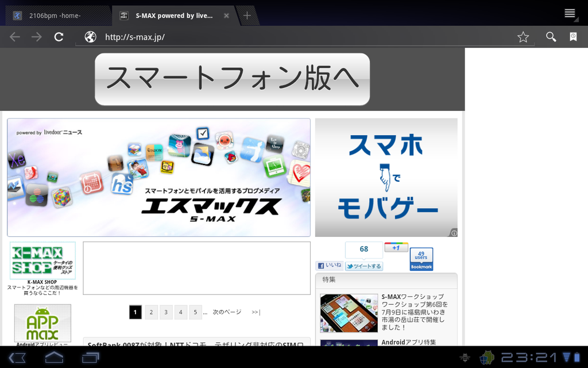Open the APP max Android logo
Image resolution: width=588 pixels, height=368 pixels.
click(x=42, y=323)
